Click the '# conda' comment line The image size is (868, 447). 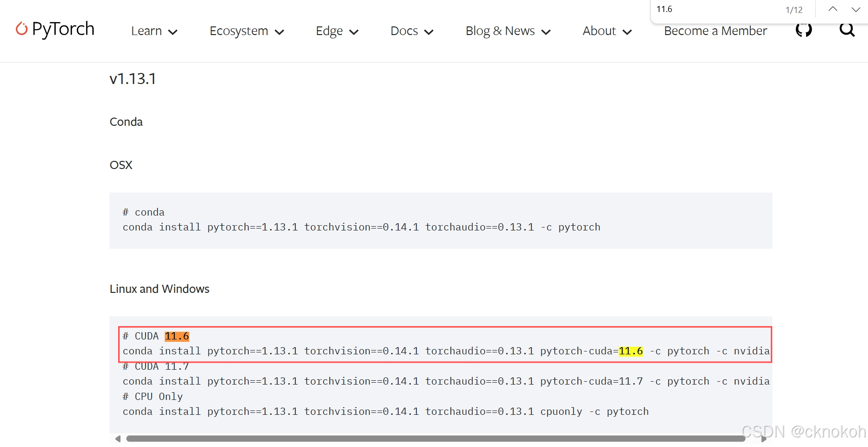(x=143, y=212)
